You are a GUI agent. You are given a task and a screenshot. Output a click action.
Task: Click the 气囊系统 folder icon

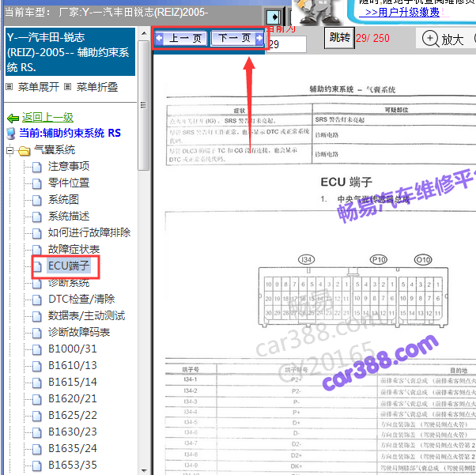(x=25, y=150)
